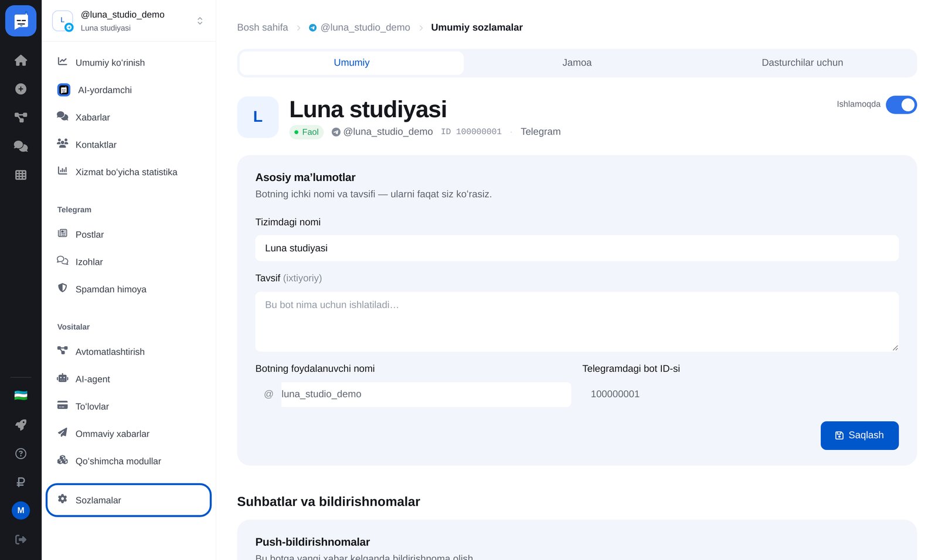Expand the @luna_studio_demo bot switcher
Image resolution: width=938 pixels, height=560 pixels.
coord(128,21)
